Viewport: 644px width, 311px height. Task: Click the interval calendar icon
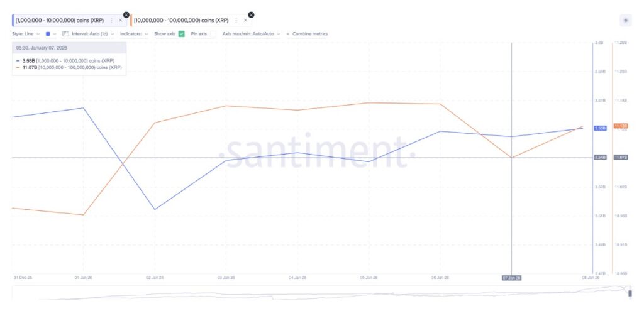[x=65, y=34]
